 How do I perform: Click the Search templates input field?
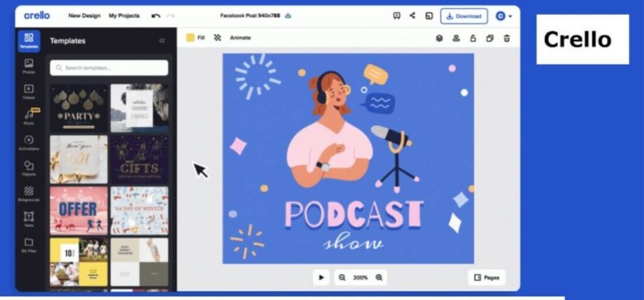(109, 68)
